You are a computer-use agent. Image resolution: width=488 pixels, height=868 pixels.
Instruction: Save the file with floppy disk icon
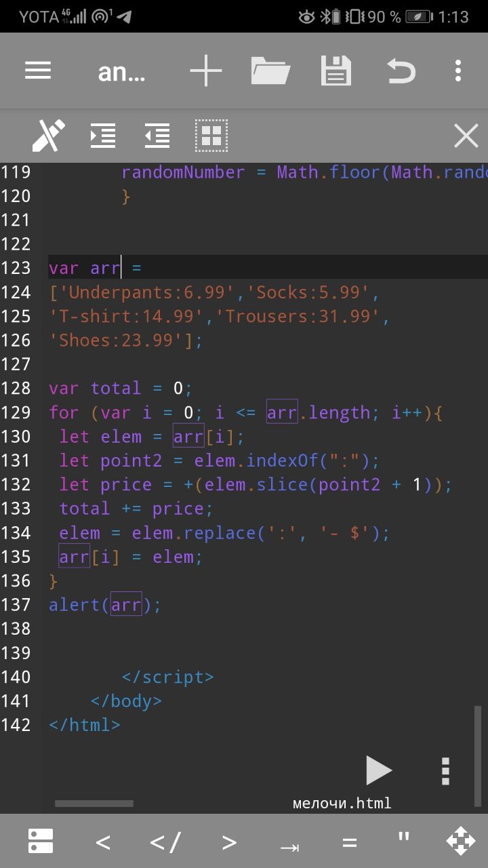tap(335, 71)
